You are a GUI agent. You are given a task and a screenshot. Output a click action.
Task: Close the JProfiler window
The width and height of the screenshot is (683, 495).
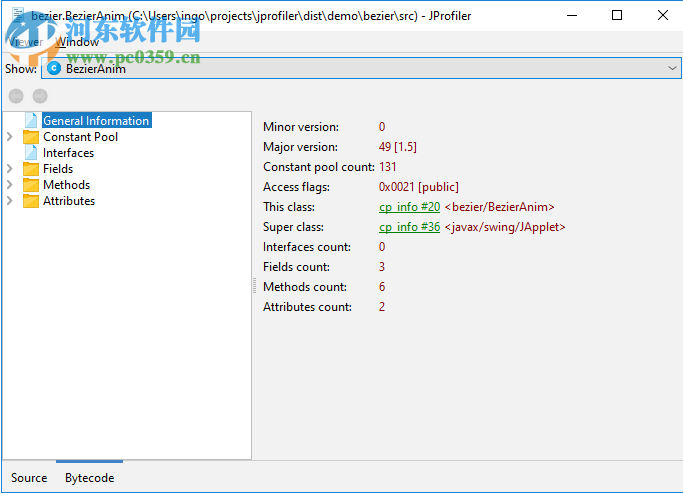663,15
